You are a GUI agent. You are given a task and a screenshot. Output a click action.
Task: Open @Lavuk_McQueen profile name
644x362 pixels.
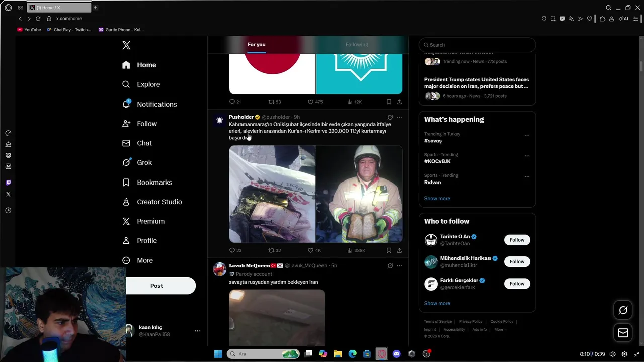pos(306,266)
